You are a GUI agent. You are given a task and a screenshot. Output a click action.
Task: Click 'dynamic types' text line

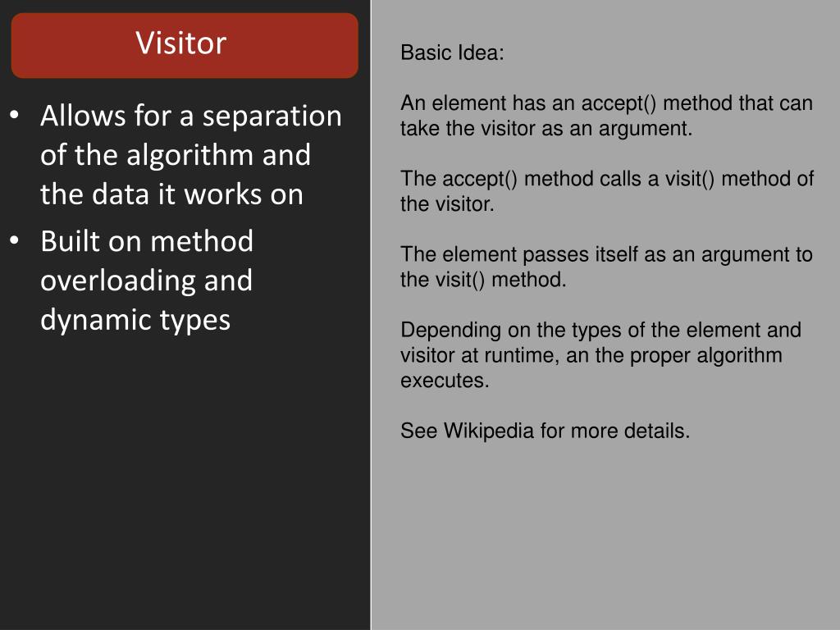tap(135, 320)
